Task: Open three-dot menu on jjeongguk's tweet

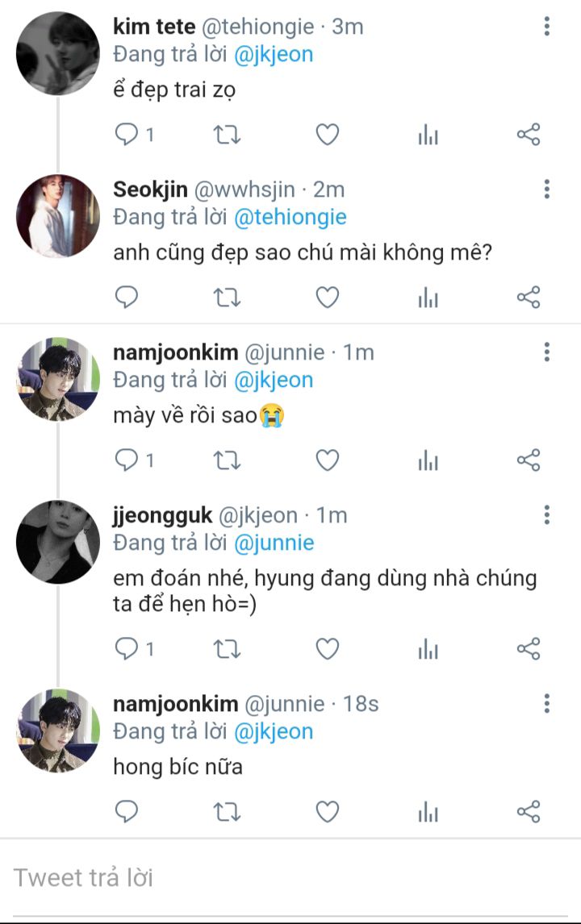Action: pos(547,515)
